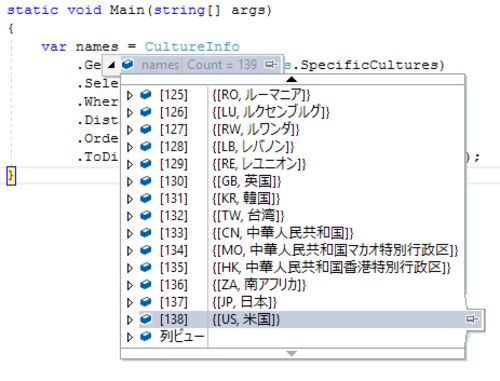The image size is (500, 381).
Task: Click object icon for [128] row
Action: point(146,147)
